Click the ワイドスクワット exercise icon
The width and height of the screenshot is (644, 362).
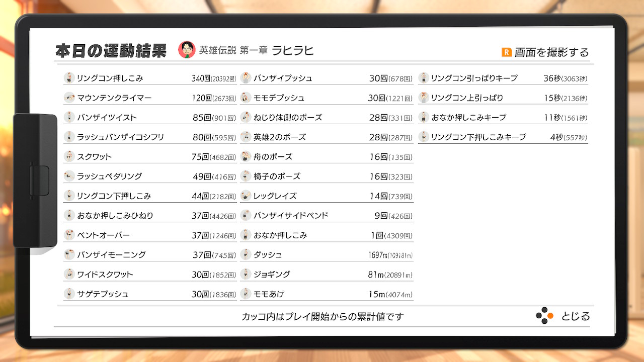(69, 274)
